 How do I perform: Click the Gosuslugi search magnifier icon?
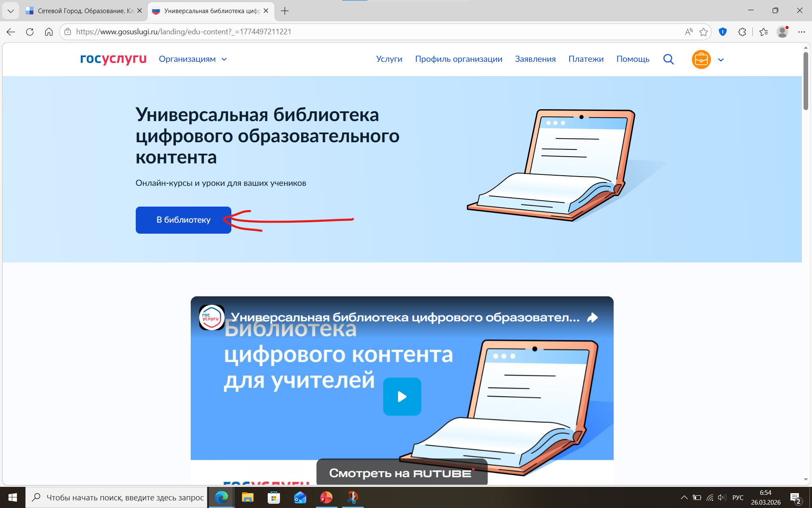coord(668,59)
